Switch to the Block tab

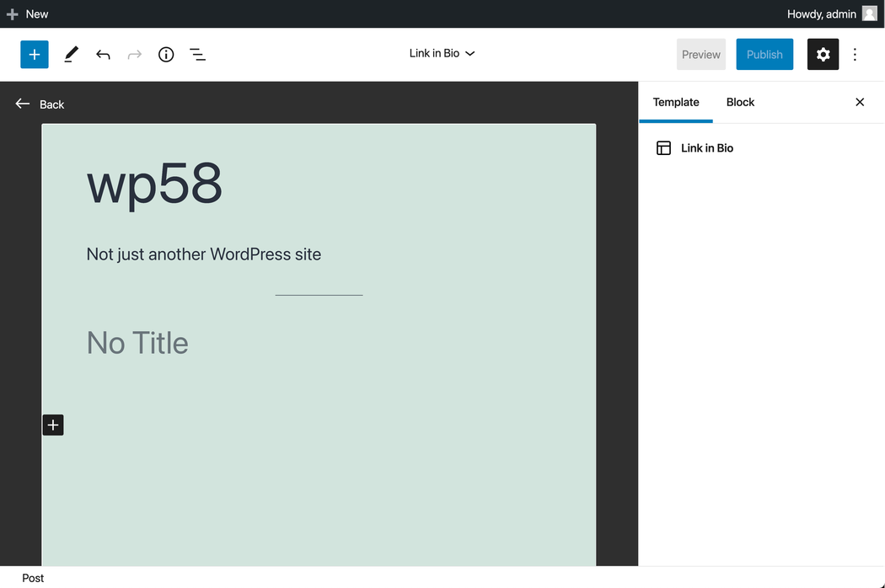pyautogui.click(x=740, y=103)
